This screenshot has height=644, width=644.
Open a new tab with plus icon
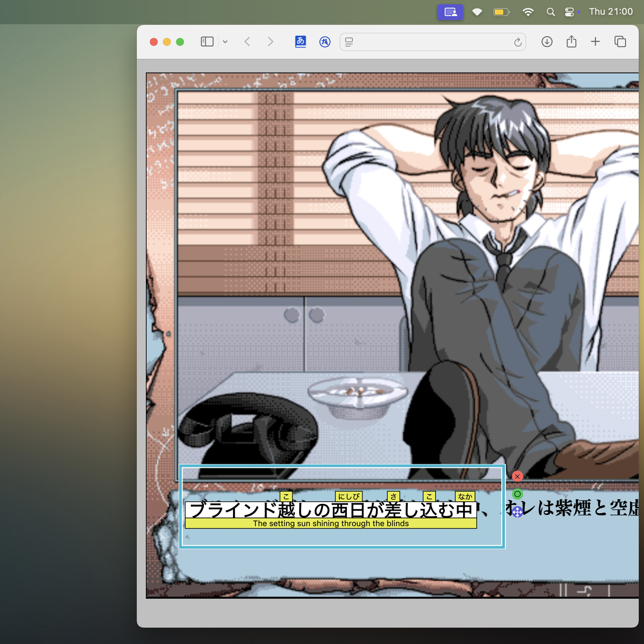click(595, 42)
